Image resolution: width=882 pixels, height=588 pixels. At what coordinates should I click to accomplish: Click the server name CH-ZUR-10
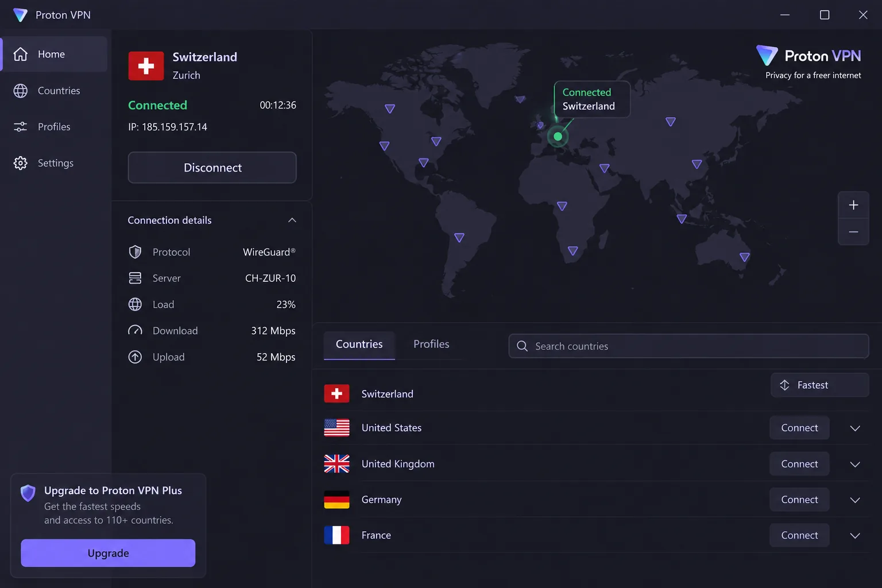[x=270, y=278]
